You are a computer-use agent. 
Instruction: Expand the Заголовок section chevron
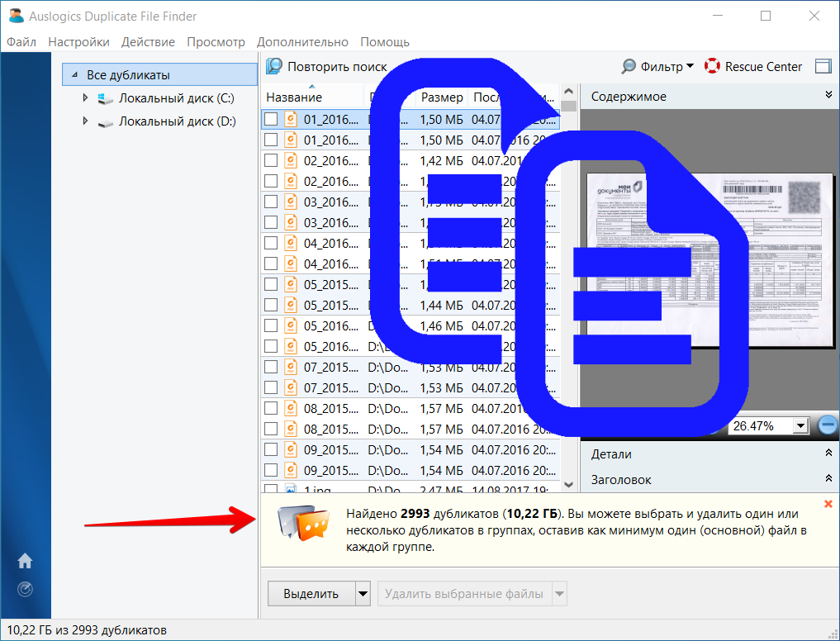click(828, 478)
